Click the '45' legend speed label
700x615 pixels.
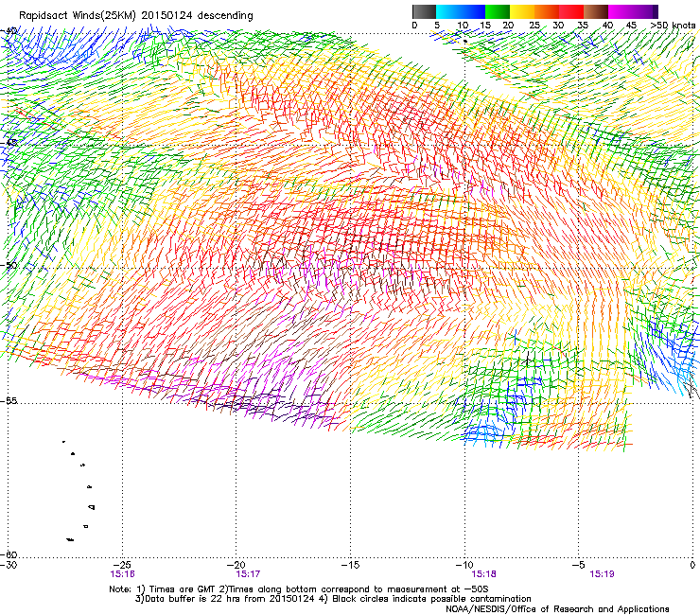(631, 26)
